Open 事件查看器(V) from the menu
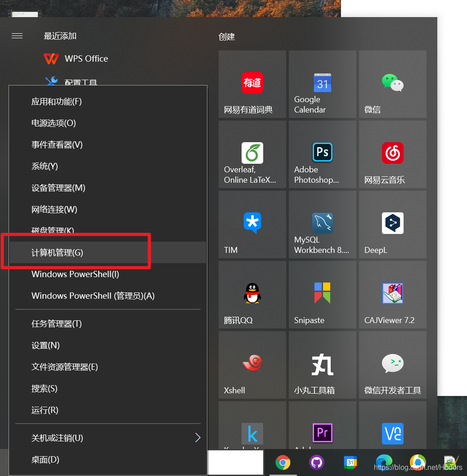 (x=108, y=144)
